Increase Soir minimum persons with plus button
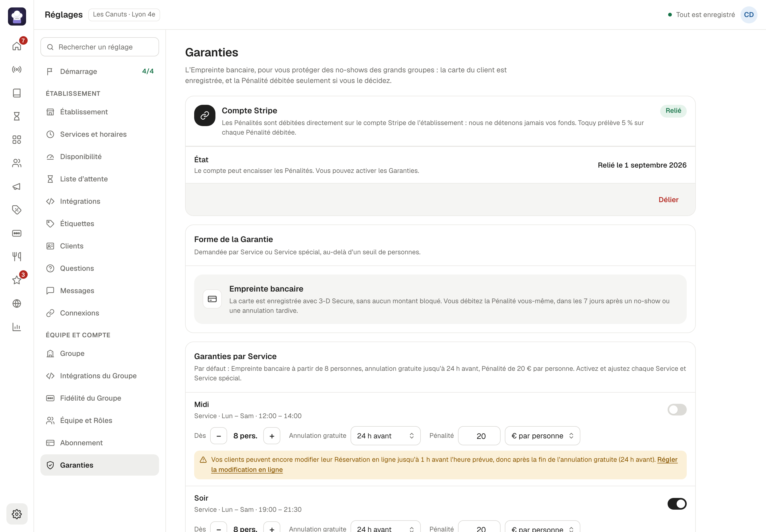 pos(272,527)
